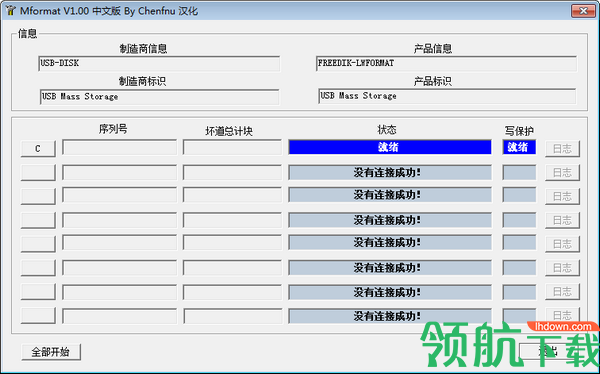Click the 写保护 column header
The image size is (600, 374).
click(519, 131)
